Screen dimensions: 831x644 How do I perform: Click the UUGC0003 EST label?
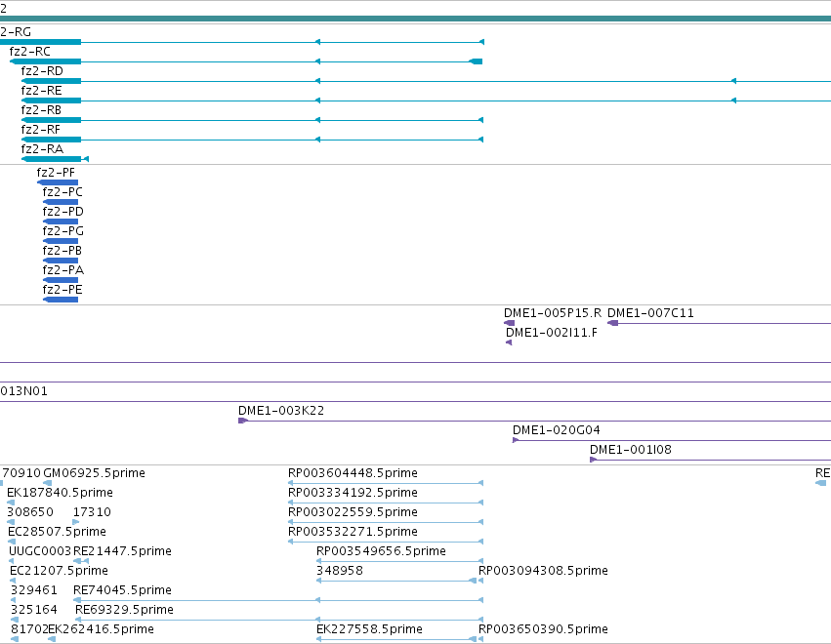[x=40, y=551]
